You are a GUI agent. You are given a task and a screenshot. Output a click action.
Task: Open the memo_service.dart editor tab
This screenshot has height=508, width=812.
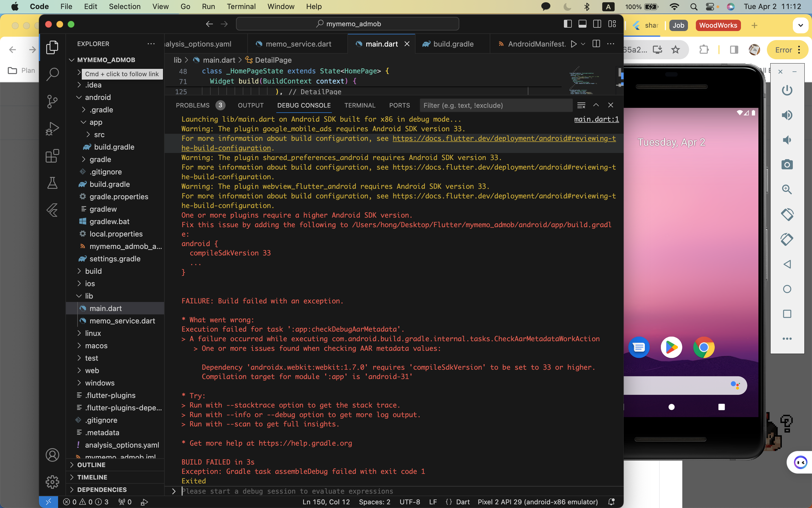point(298,44)
